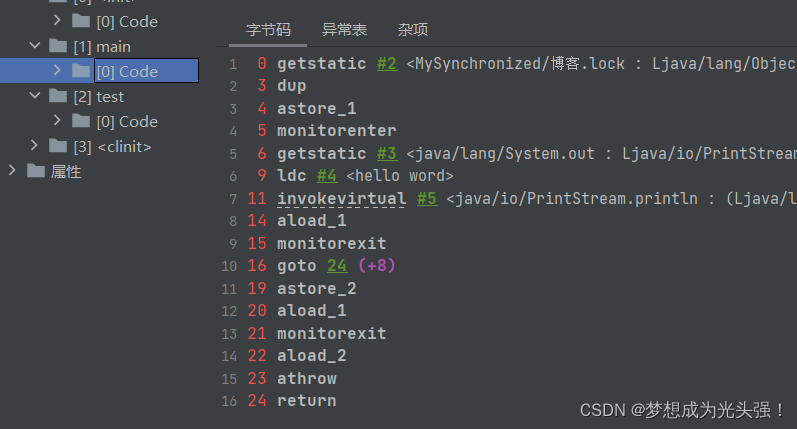
Task: Open the invokevirtual instruction link
Action: pos(342,198)
